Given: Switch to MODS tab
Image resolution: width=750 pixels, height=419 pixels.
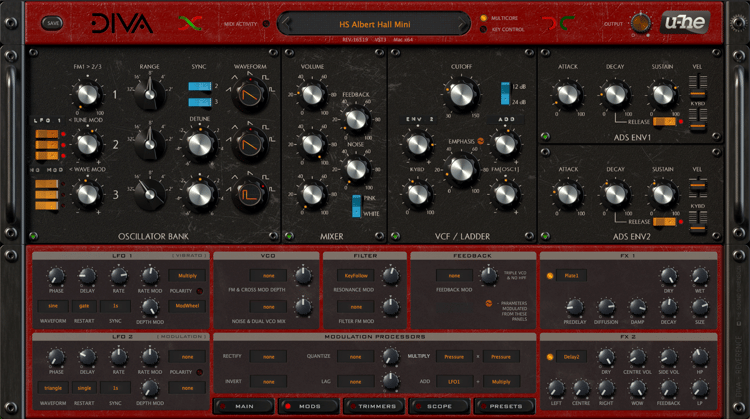Looking at the screenshot, I should coord(309,406).
